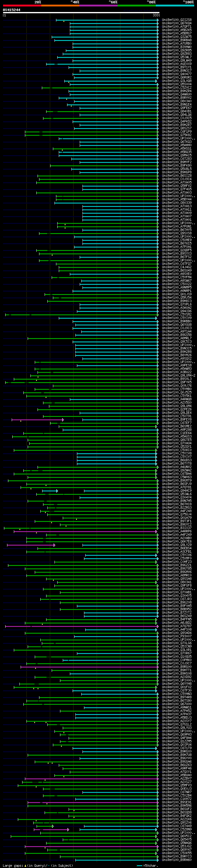Open hit UniRef100_C6T449
The height and width of the screenshot is (868, 197).
176,826
